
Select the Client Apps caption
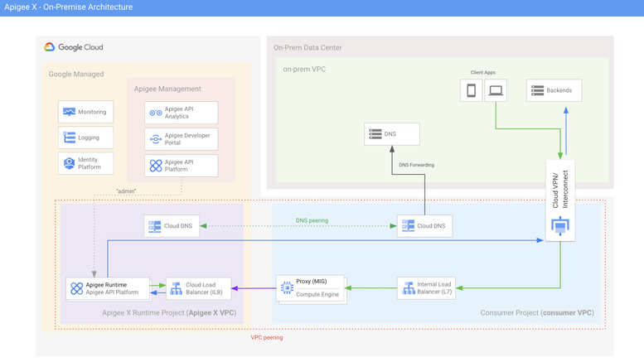click(483, 73)
